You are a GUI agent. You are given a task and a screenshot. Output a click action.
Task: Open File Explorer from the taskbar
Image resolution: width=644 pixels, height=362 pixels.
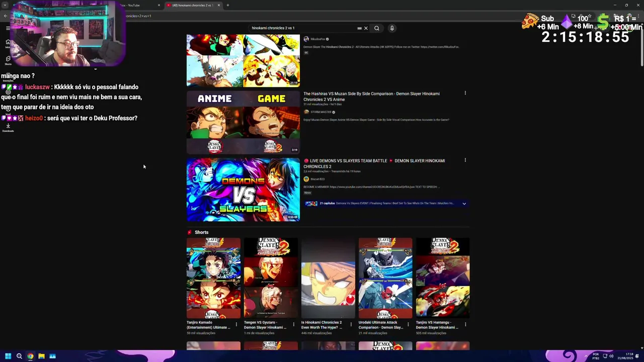(41, 356)
